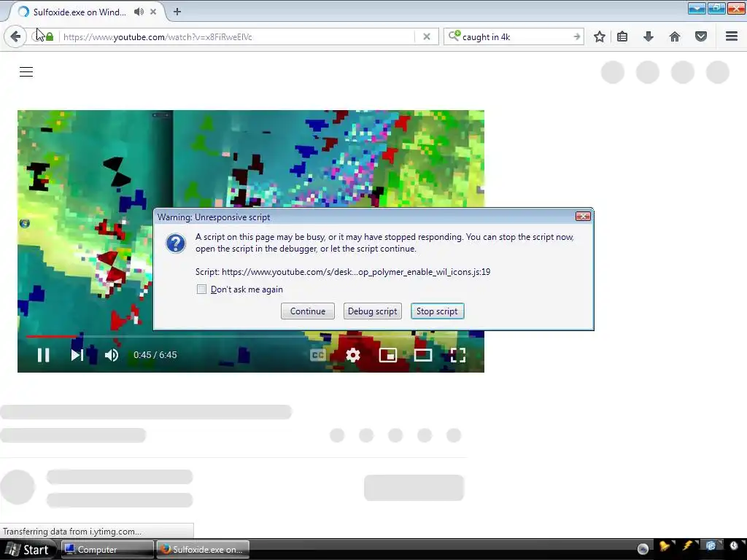
Task: Save page to Pocket icon
Action: point(701,36)
